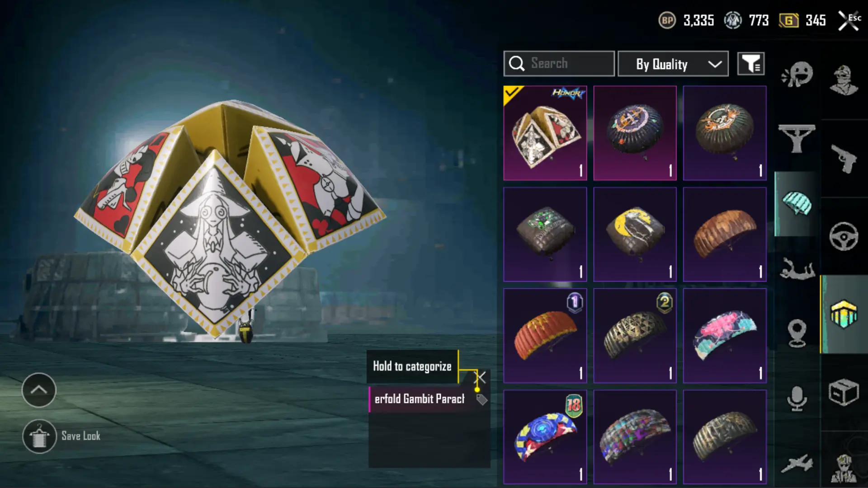Image resolution: width=868 pixels, height=488 pixels.
Task: Open the airplane skins icon
Action: (797, 464)
